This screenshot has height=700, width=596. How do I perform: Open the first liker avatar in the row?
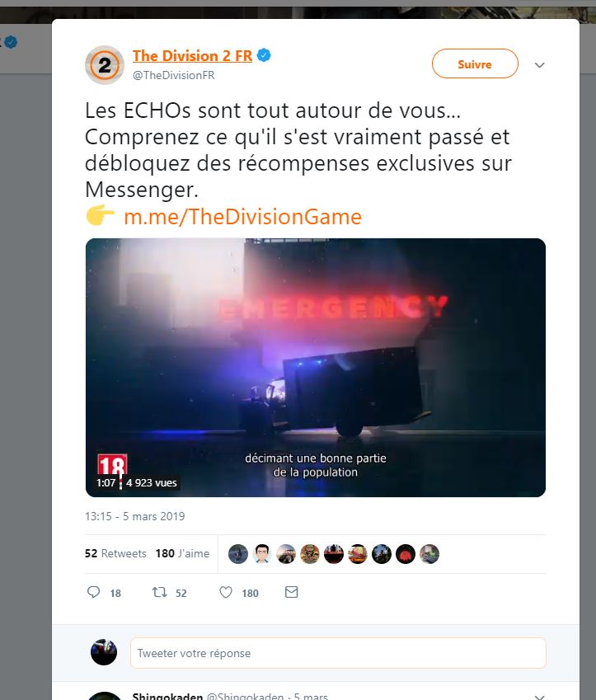[x=238, y=554]
